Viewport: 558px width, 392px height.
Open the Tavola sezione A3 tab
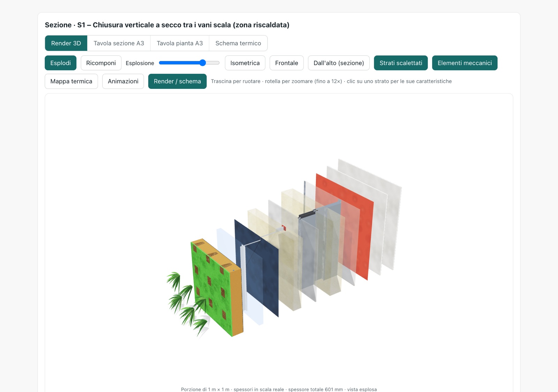pyautogui.click(x=119, y=43)
